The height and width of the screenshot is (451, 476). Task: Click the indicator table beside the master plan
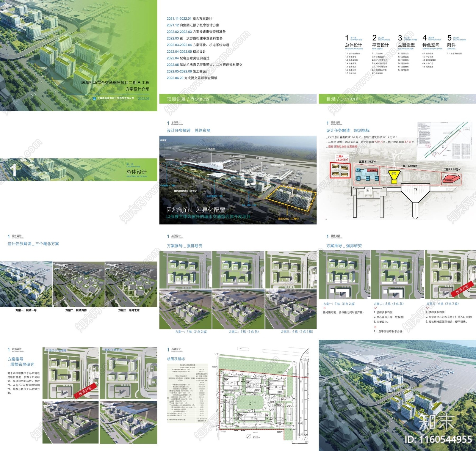(187, 392)
